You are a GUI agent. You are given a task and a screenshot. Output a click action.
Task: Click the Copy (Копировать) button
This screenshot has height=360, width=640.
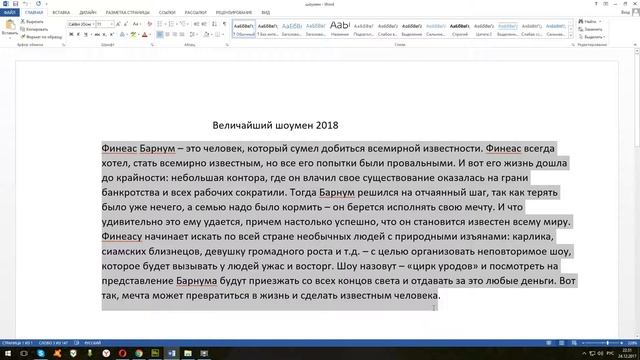(x=34, y=29)
